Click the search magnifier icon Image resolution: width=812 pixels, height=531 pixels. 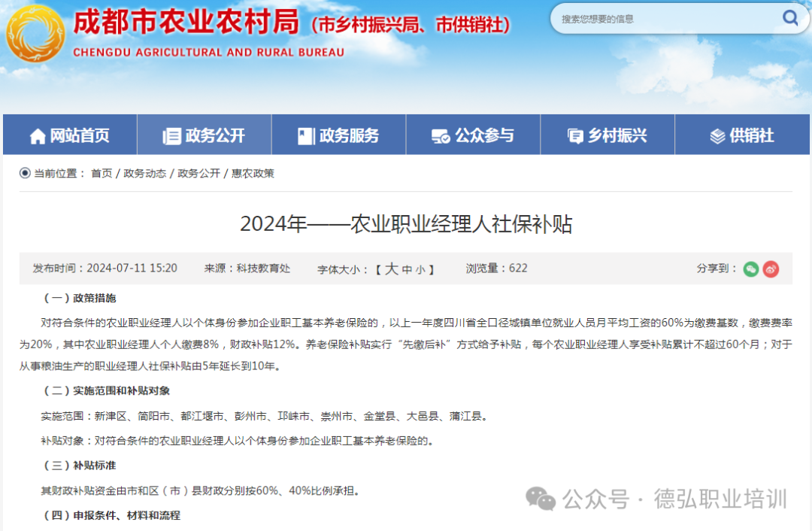(x=790, y=18)
